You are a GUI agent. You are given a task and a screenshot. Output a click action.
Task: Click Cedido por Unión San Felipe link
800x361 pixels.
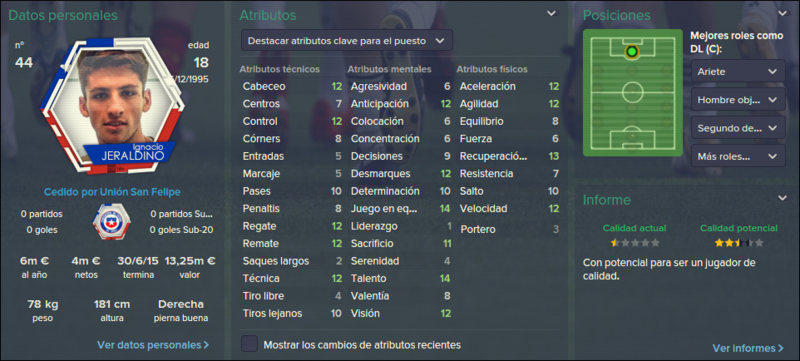[x=112, y=192]
